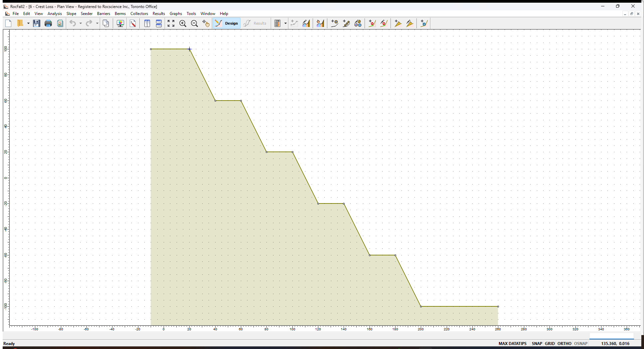Screen dimensions: 644x349
Task: Open the rock type library icon
Action: [x=358, y=23]
